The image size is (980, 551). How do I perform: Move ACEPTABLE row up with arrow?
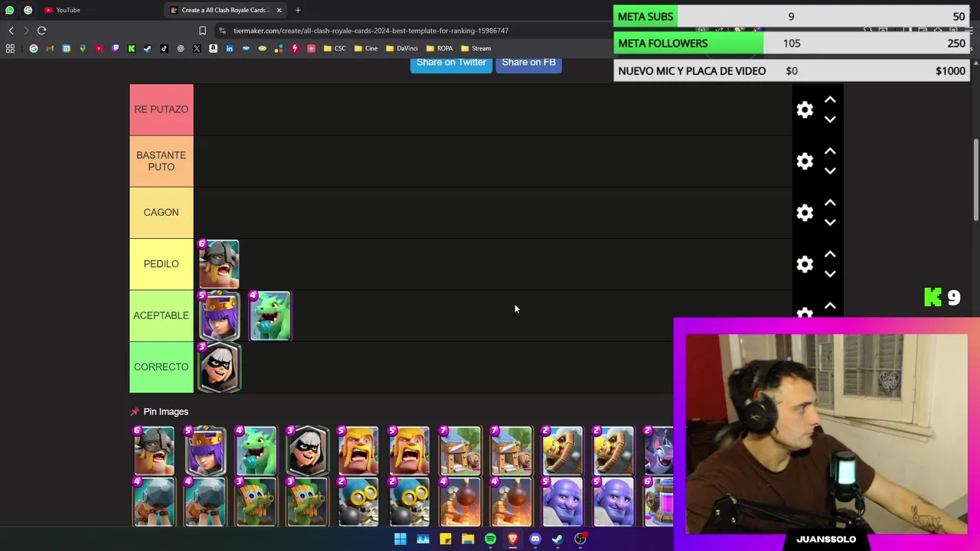[830, 305]
